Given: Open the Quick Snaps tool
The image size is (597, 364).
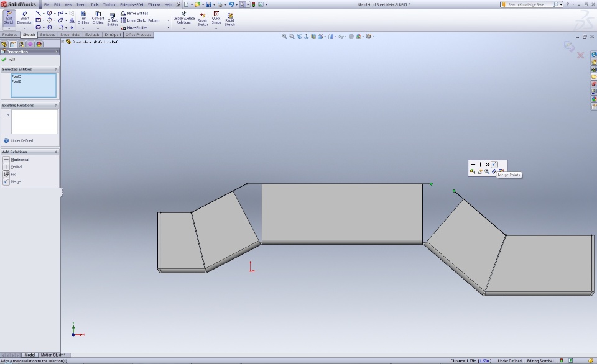Looking at the screenshot, I should pos(216,17).
